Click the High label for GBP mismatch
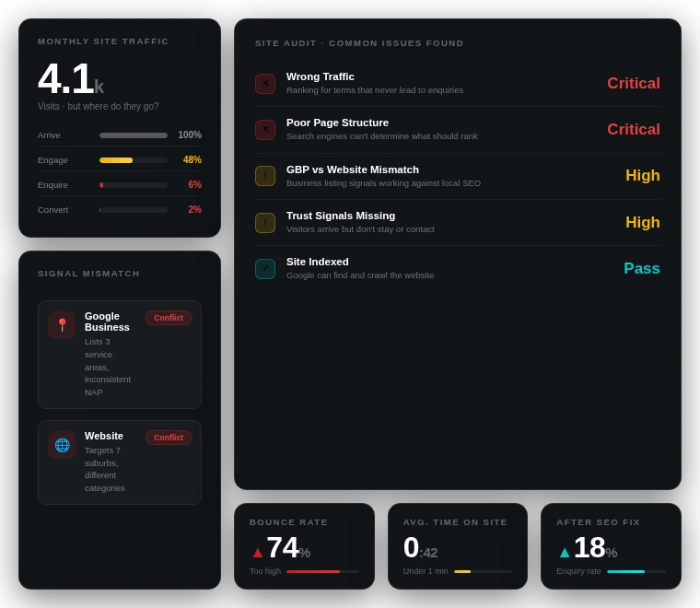 pos(642,176)
